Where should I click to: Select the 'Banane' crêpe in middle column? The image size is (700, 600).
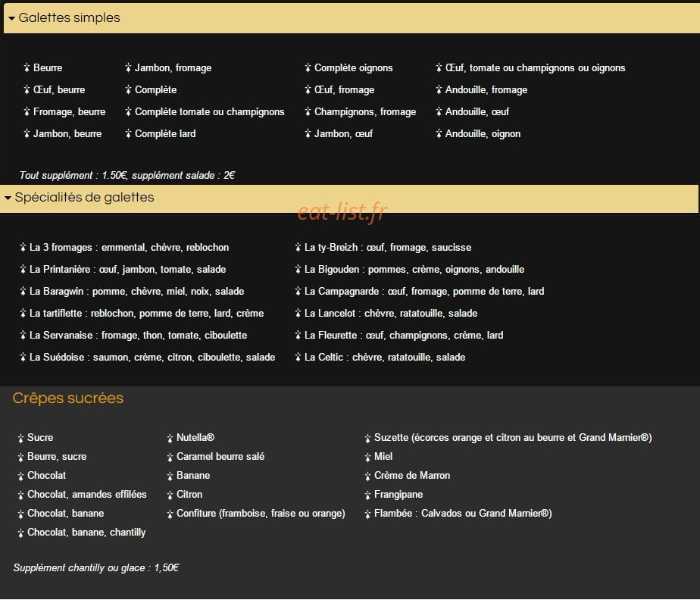coord(193,475)
